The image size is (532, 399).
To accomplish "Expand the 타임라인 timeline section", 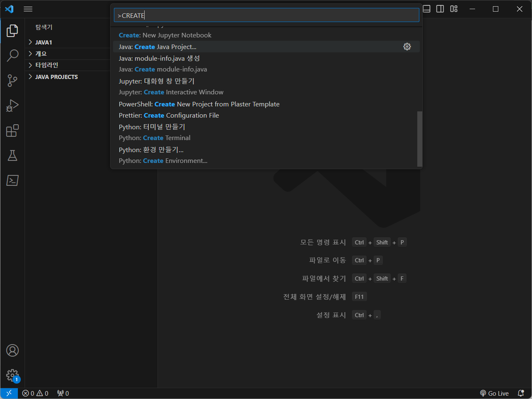I will [67, 65].
